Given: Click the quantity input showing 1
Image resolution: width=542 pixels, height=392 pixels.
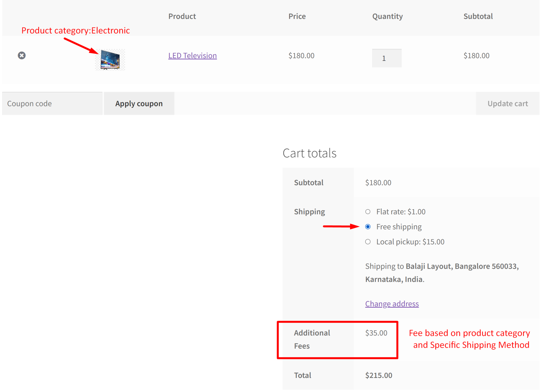Looking at the screenshot, I should [386, 58].
